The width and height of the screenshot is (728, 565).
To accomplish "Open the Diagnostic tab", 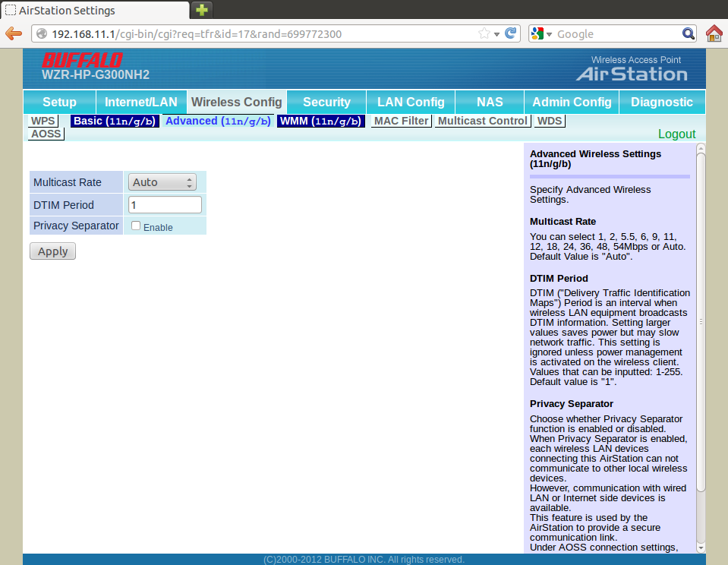I will (662, 102).
